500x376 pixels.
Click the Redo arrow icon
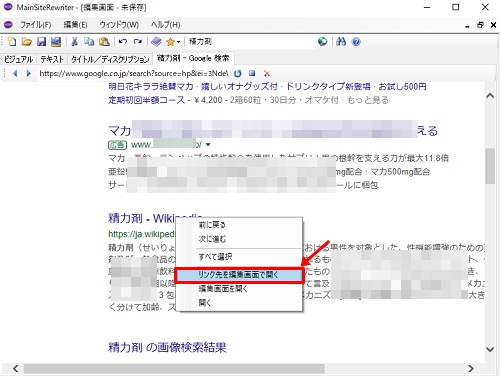[x=137, y=42]
